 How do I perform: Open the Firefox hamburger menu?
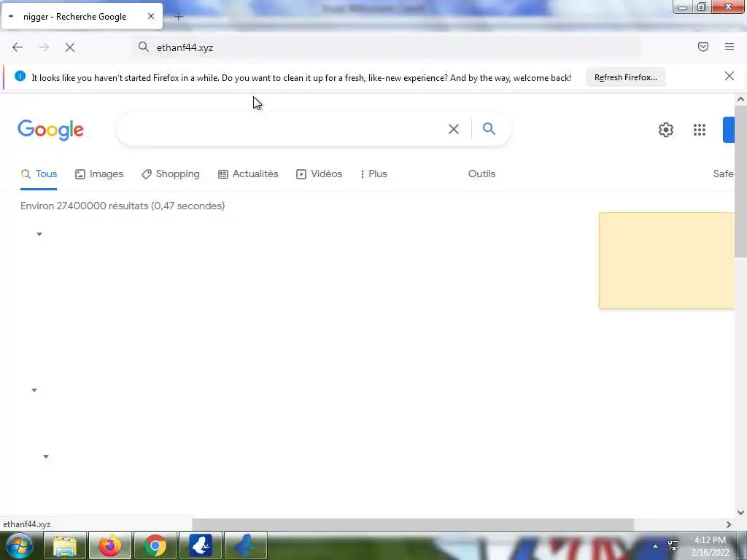(x=729, y=47)
